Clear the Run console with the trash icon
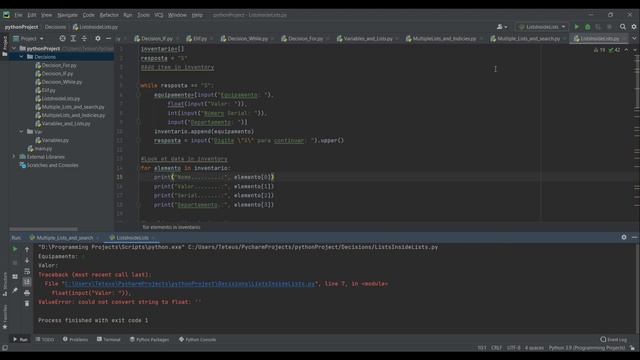The width and height of the screenshot is (640, 360). tap(27, 303)
